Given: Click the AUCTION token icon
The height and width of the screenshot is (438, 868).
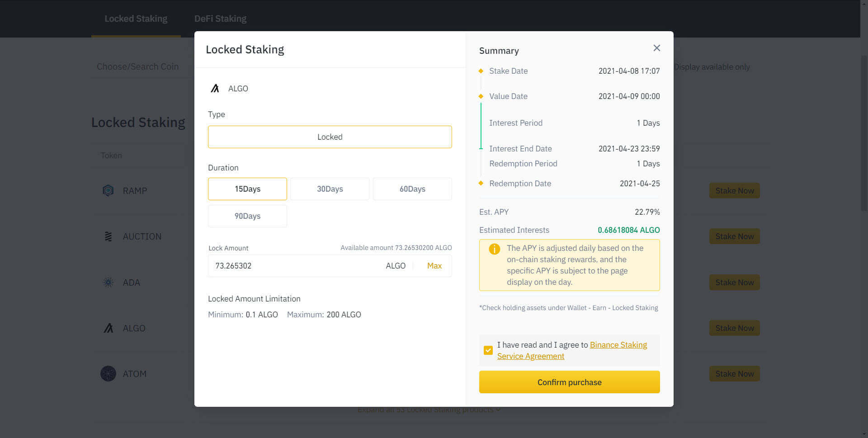Looking at the screenshot, I should coord(108,236).
